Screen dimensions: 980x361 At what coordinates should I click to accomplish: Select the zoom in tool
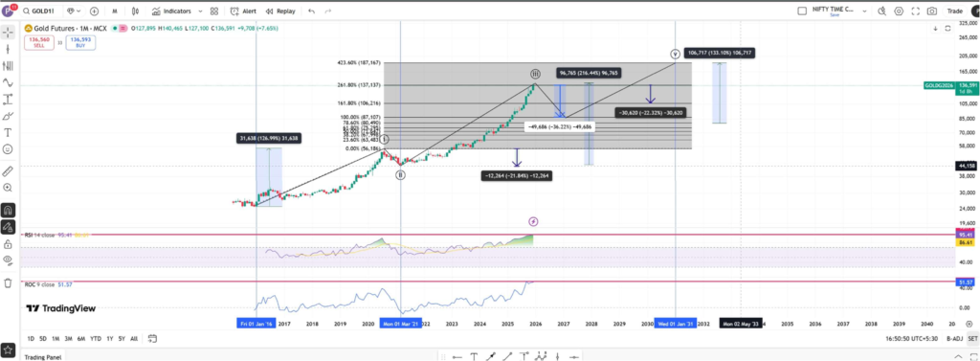pyautogui.click(x=8, y=188)
